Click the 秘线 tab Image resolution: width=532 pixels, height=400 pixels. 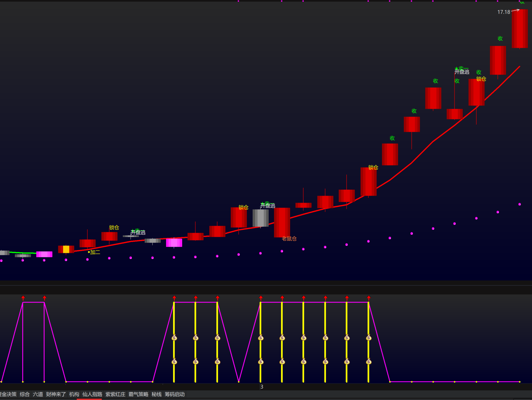pos(157,394)
